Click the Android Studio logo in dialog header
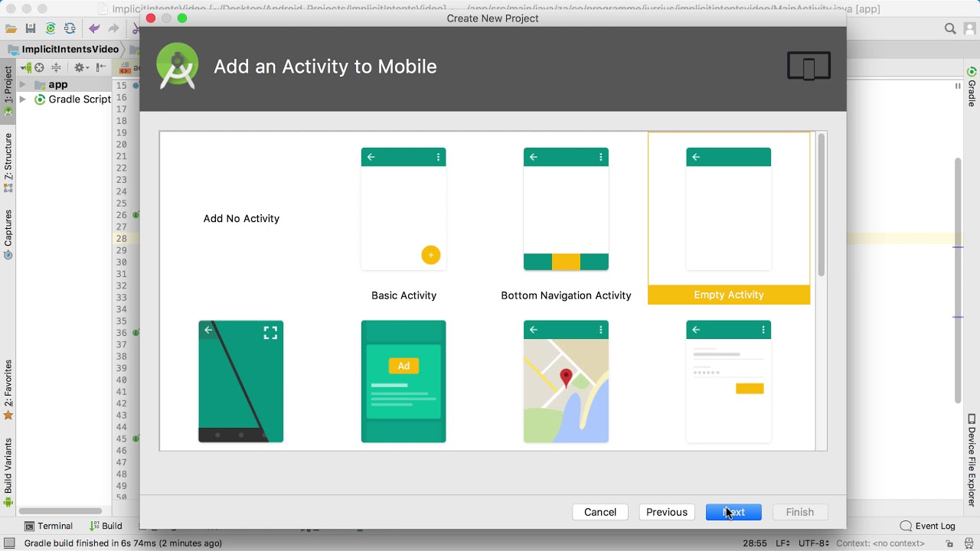Image resolution: width=980 pixels, height=551 pixels. 178,67
